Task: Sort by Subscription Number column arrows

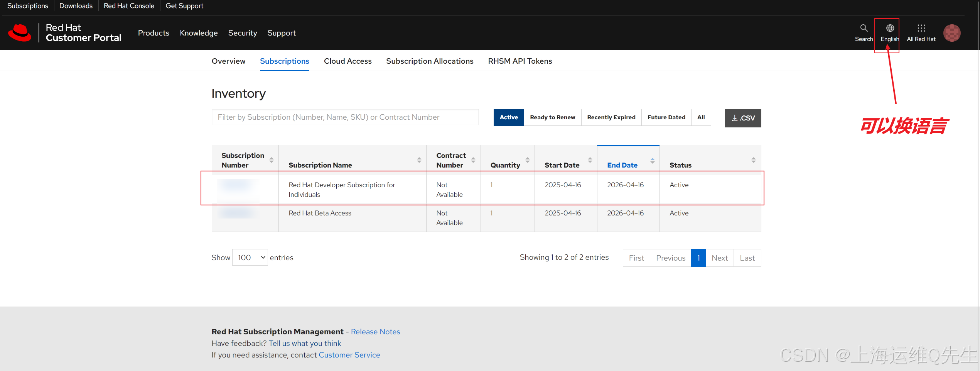Action: pyautogui.click(x=272, y=160)
